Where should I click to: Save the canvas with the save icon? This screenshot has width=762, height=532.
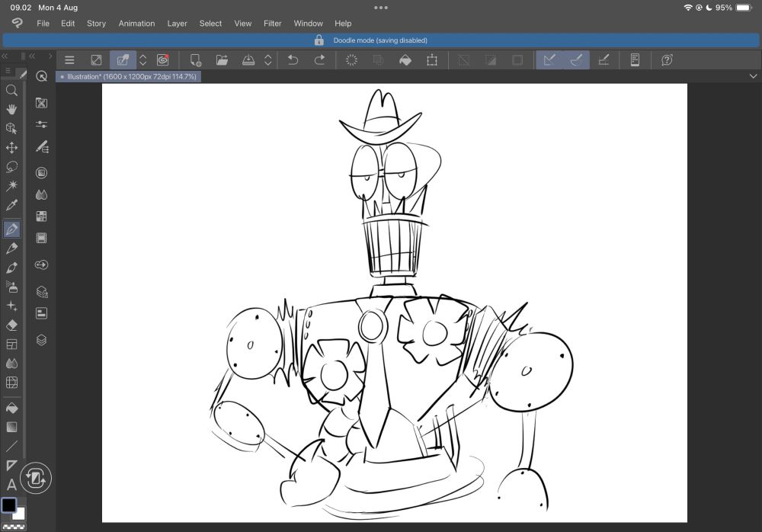point(248,59)
